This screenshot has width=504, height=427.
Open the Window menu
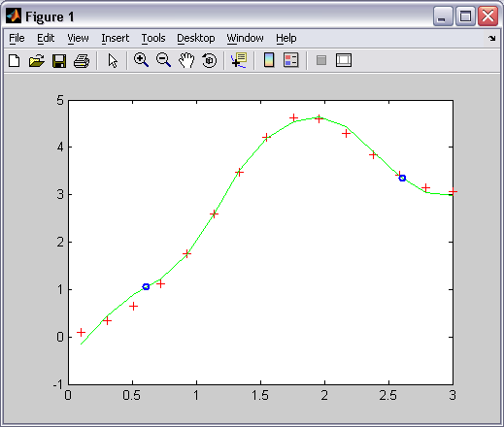coord(245,38)
